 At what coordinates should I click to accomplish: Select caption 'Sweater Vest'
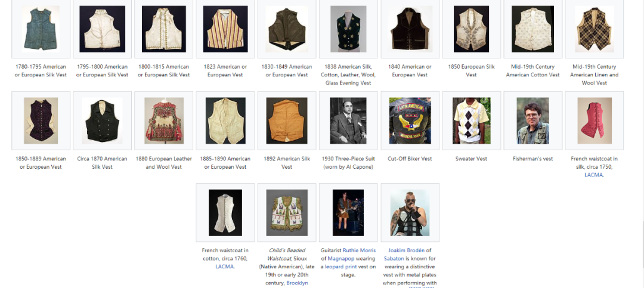coord(471,159)
